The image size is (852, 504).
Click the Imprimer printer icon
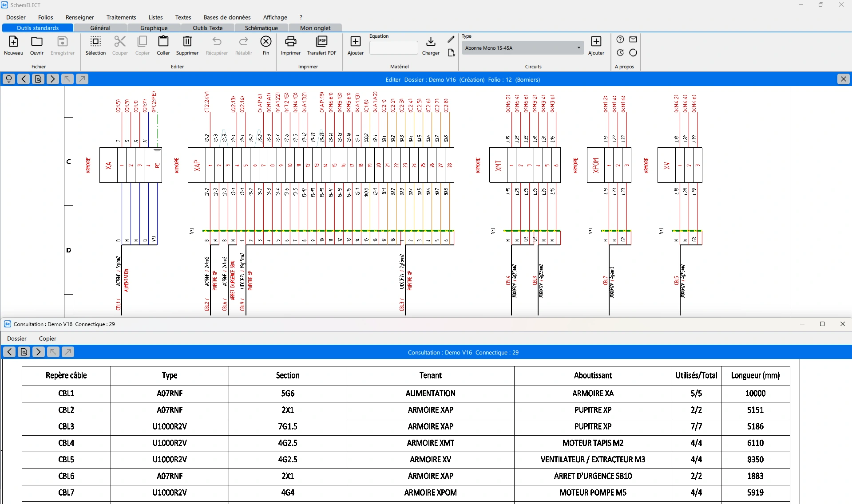291,42
